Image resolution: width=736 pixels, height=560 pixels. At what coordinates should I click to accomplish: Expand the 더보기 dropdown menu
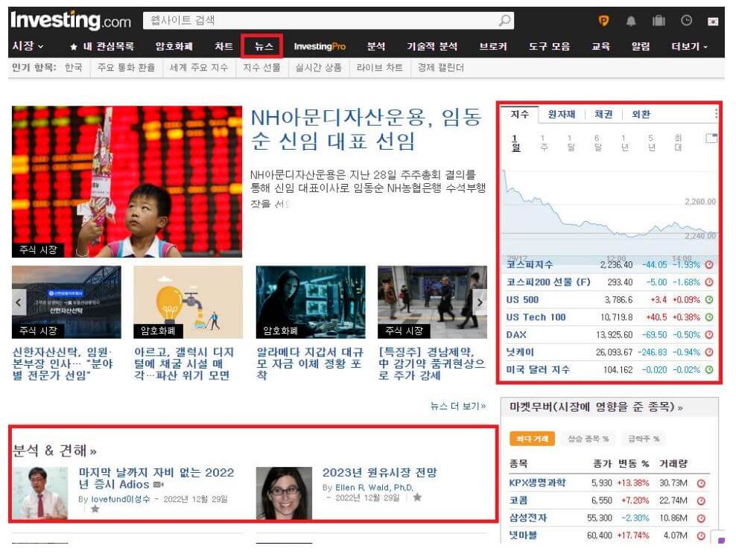689,46
